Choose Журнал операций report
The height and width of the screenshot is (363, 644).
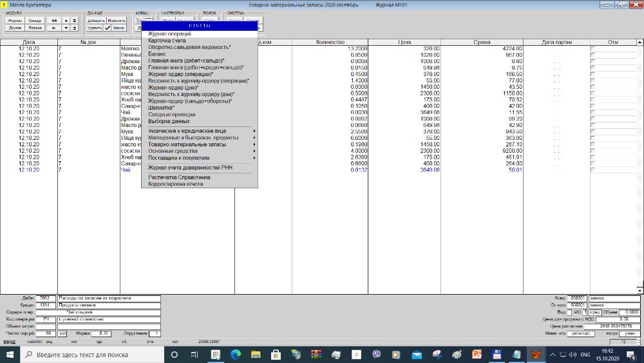click(x=200, y=34)
